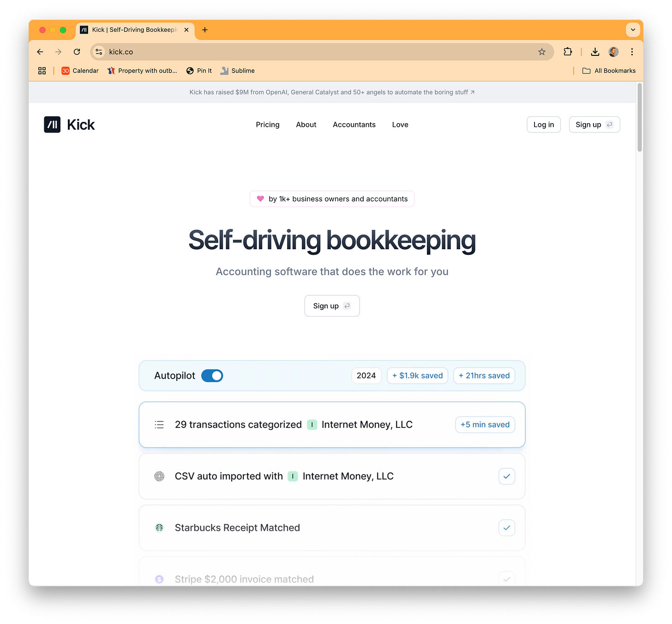The height and width of the screenshot is (624, 672).
Task: Open the Pricing menu item
Action: click(268, 125)
